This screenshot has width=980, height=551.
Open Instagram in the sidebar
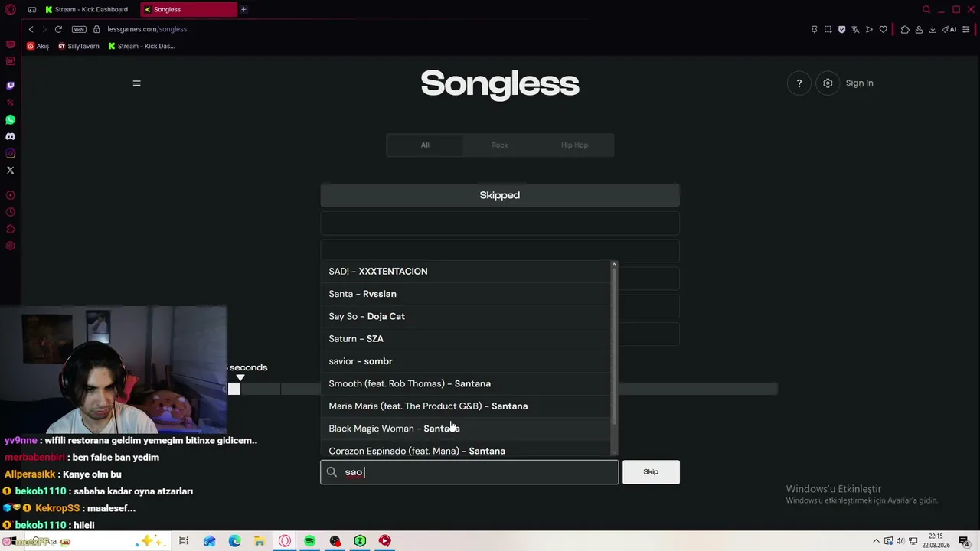click(x=11, y=153)
